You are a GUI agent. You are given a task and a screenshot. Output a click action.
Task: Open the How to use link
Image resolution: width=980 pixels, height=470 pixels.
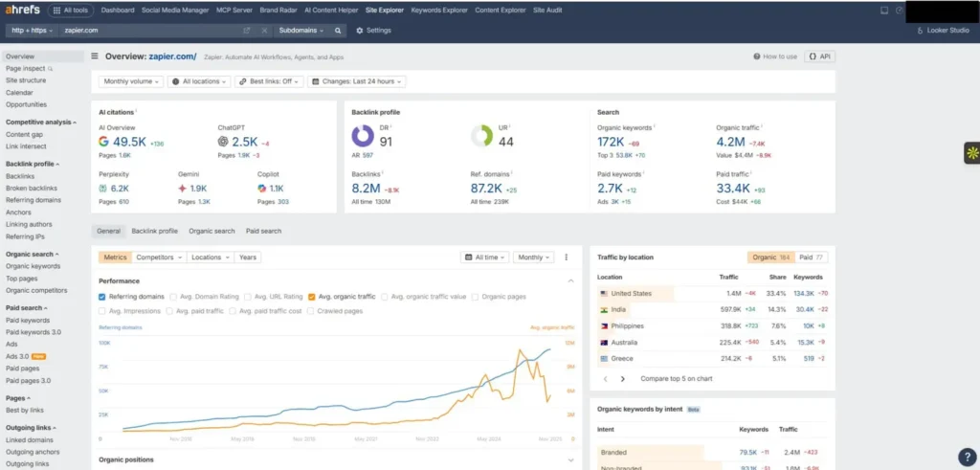click(775, 56)
